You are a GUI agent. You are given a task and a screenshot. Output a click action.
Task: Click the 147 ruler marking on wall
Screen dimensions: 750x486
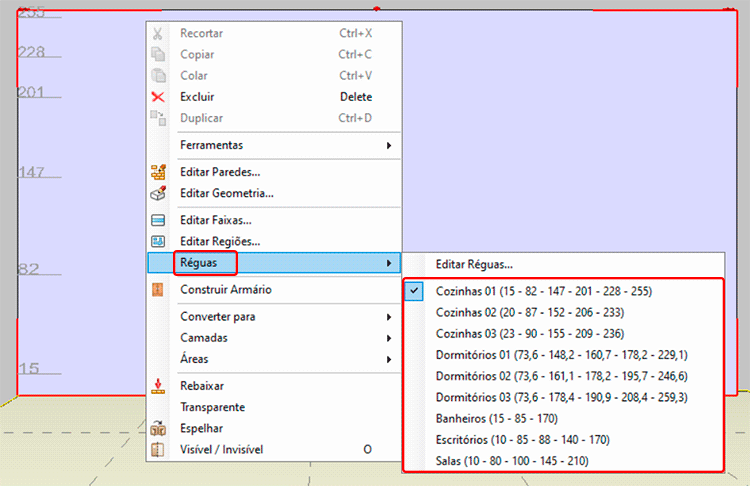click(33, 173)
